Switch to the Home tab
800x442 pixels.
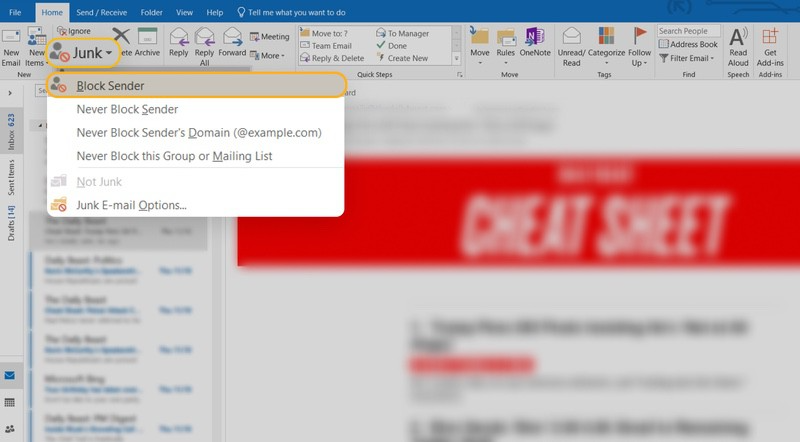[52, 12]
